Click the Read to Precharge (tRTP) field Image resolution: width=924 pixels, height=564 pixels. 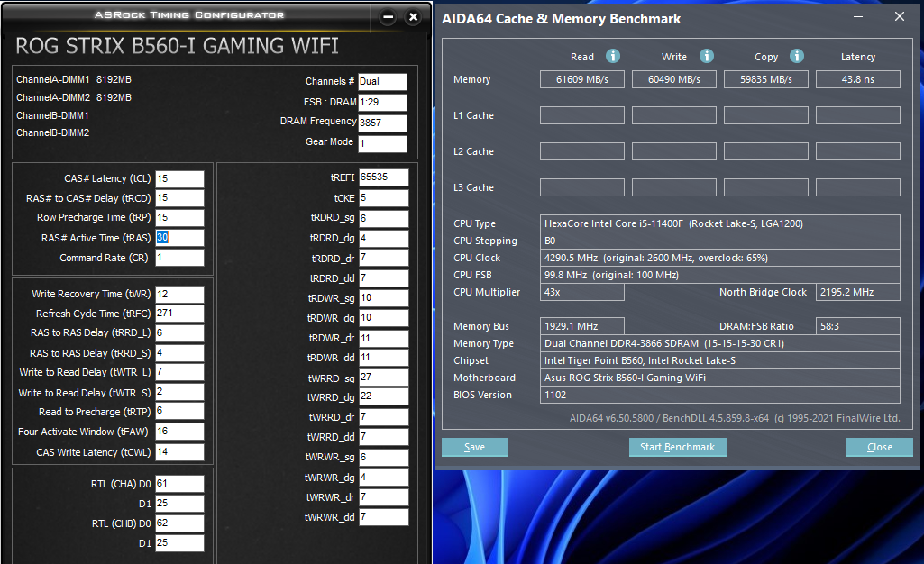[x=179, y=412]
